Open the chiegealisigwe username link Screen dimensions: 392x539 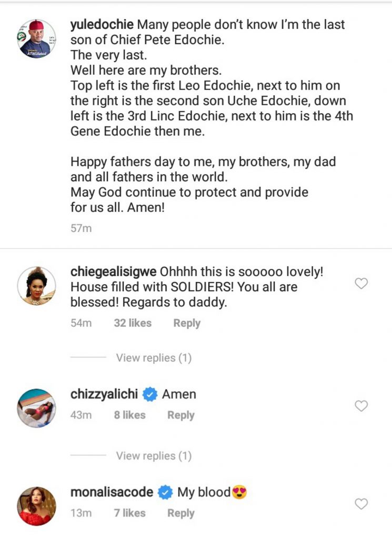113,272
